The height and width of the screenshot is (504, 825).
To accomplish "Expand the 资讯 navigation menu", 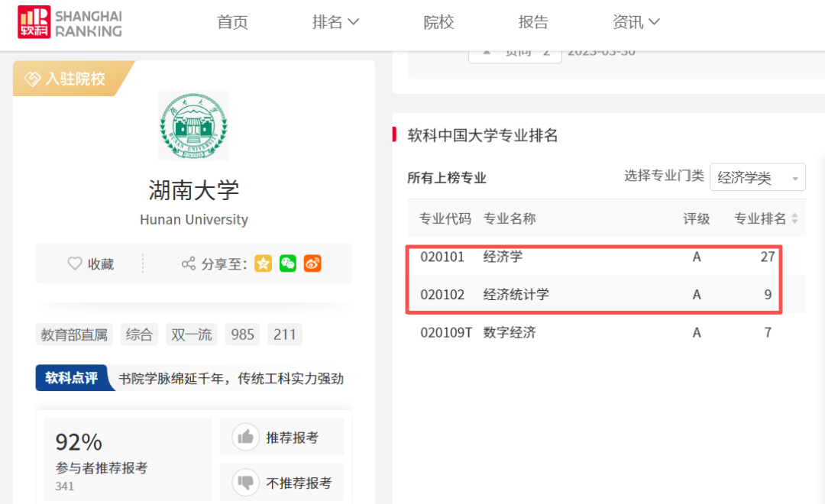I will (636, 22).
